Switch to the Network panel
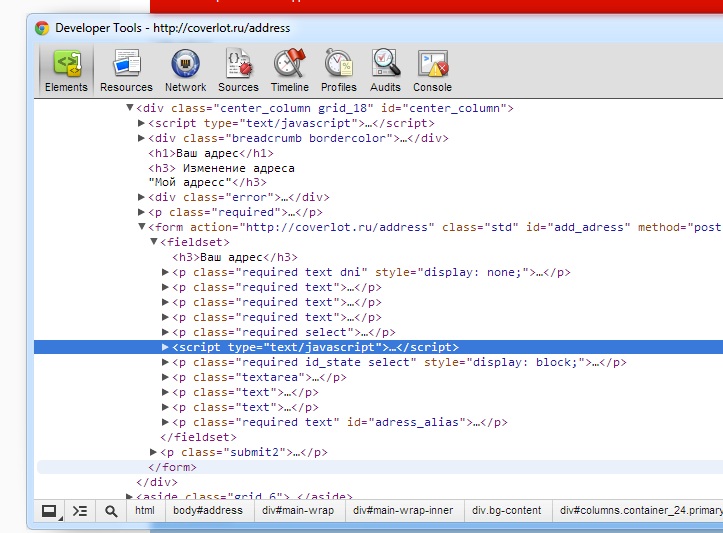This screenshot has width=723, height=533. click(x=185, y=70)
